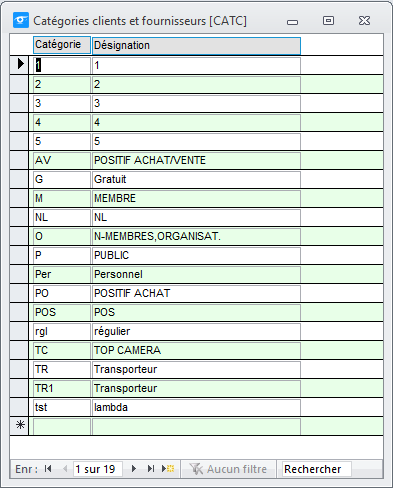Click the current record arrow selector

coord(19,64)
